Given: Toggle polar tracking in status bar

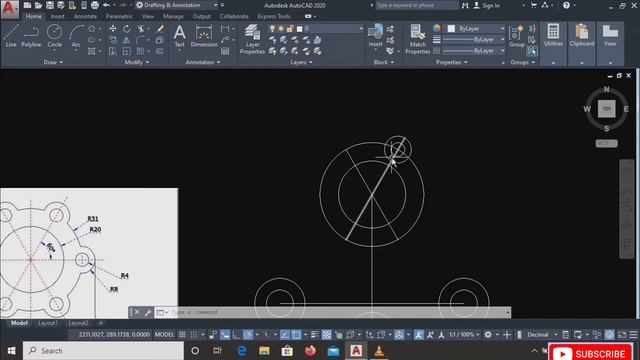Looking at the screenshot, I should pyautogui.click(x=248, y=335).
